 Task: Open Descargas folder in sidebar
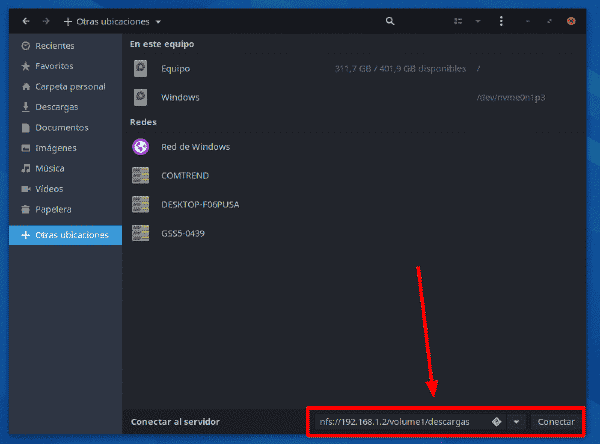coord(65,107)
